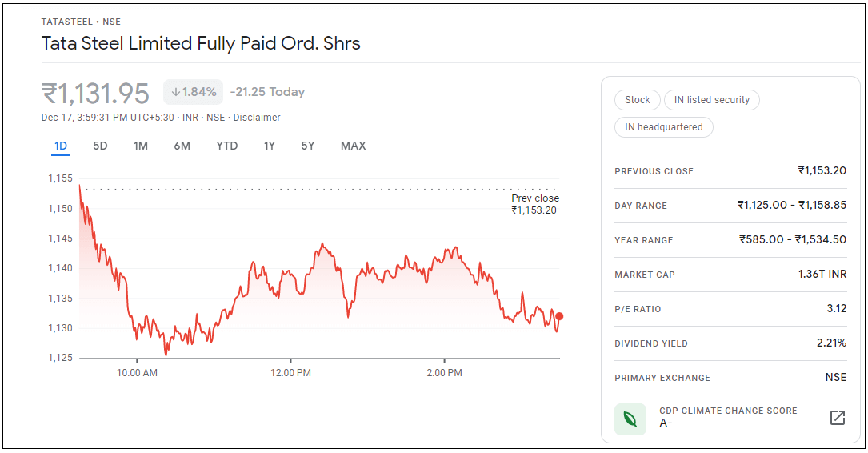Click the DIVIDEND YIELD row label
This screenshot has height=453, width=868.
pos(650,343)
